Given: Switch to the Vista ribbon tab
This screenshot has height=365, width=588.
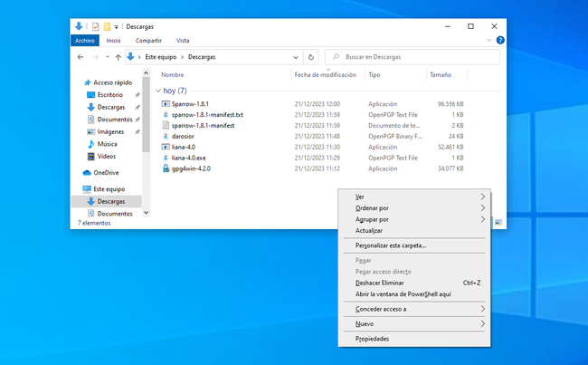Looking at the screenshot, I should tap(183, 41).
